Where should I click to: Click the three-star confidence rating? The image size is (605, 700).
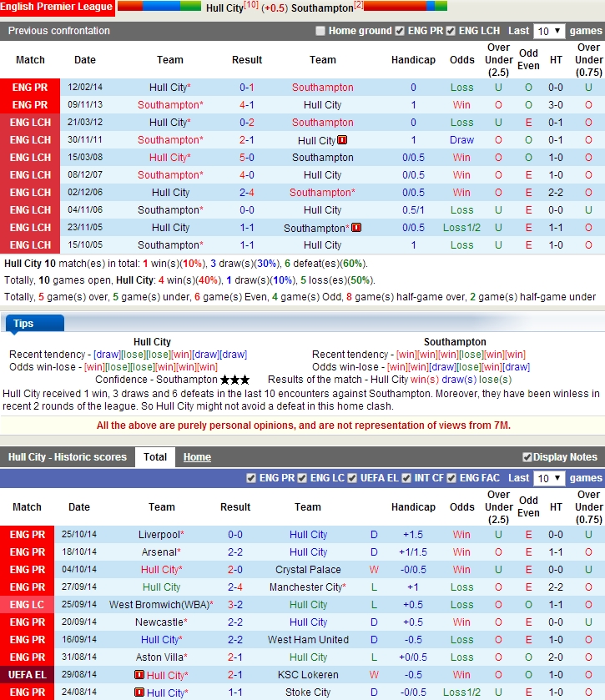tap(234, 380)
